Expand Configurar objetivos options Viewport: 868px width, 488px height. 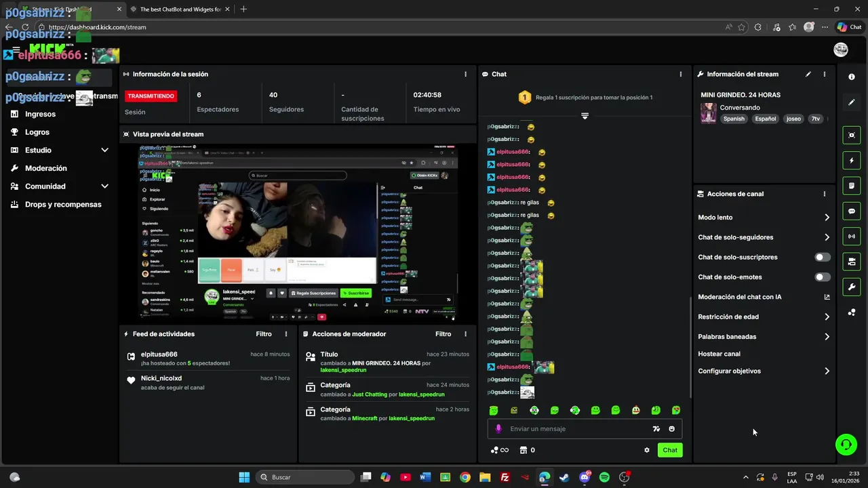click(x=827, y=371)
